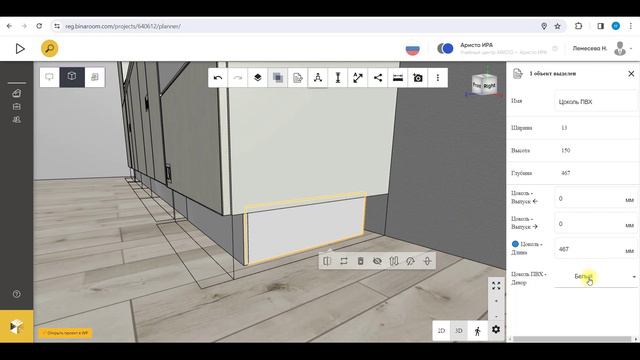The height and width of the screenshot is (360, 640).
Task: Reload the browser page
Action: pyautogui.click(x=39, y=26)
